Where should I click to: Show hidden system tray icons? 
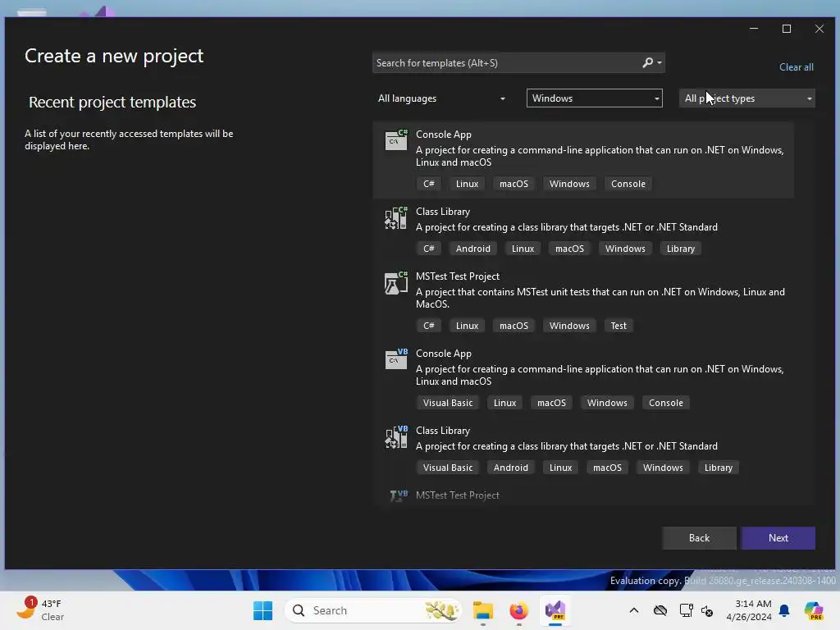pos(634,610)
